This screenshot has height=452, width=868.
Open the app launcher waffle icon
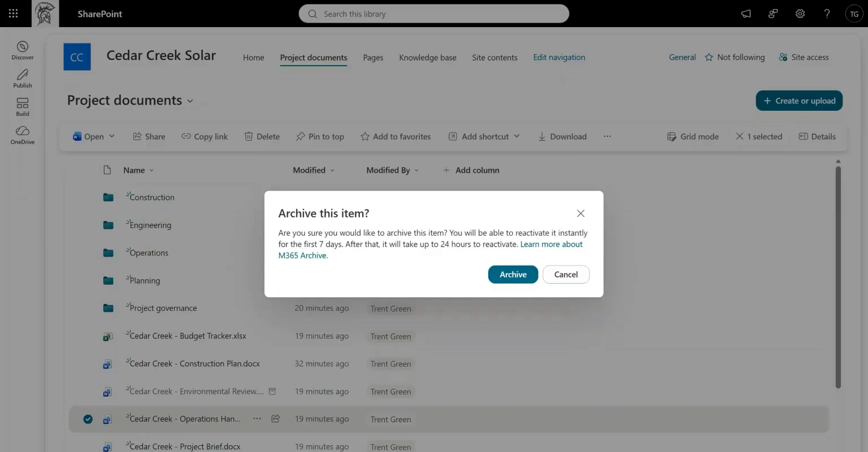coord(14,14)
